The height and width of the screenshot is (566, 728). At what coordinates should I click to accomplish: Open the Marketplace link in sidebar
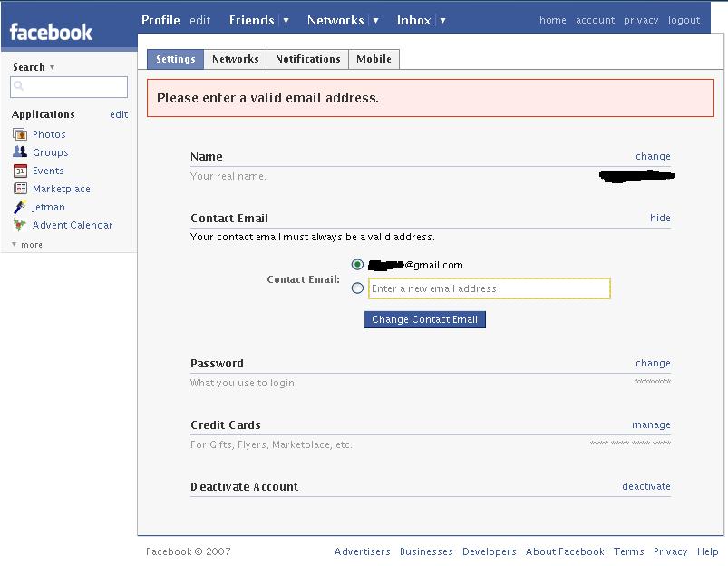[x=62, y=189]
